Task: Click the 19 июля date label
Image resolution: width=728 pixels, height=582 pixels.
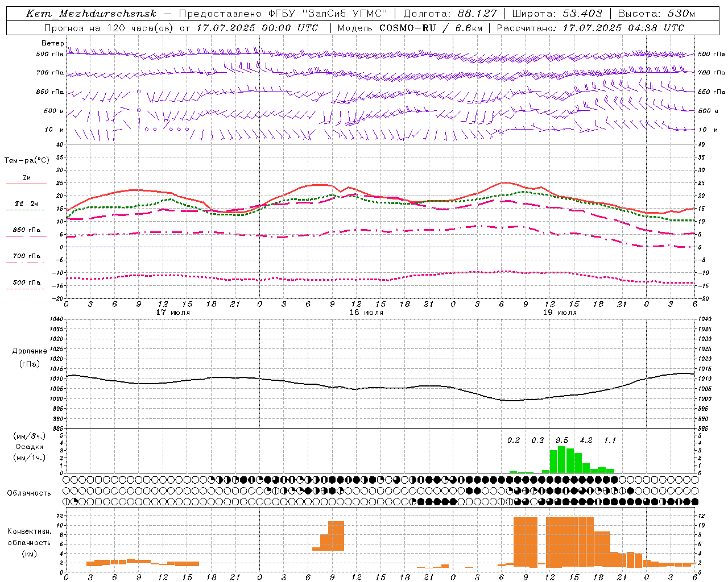Action: [x=560, y=313]
